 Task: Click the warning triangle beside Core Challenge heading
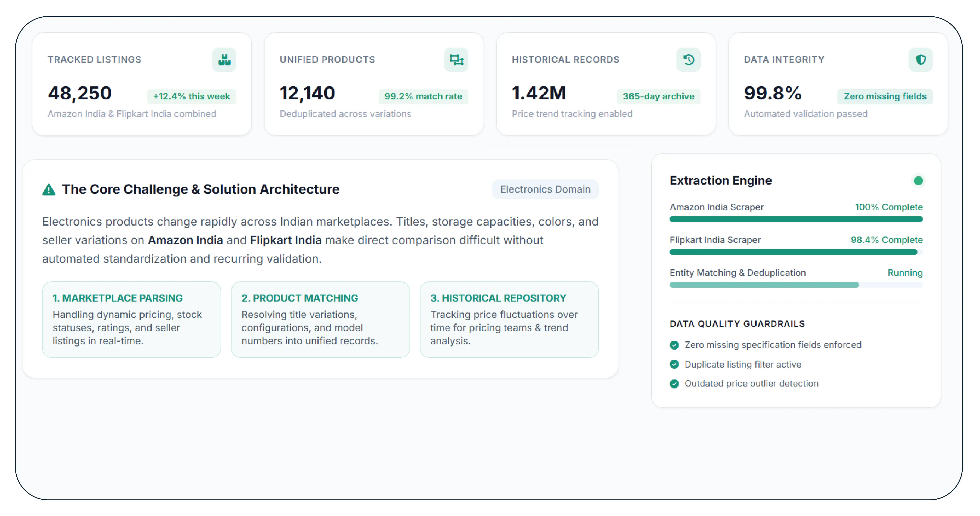click(x=49, y=189)
